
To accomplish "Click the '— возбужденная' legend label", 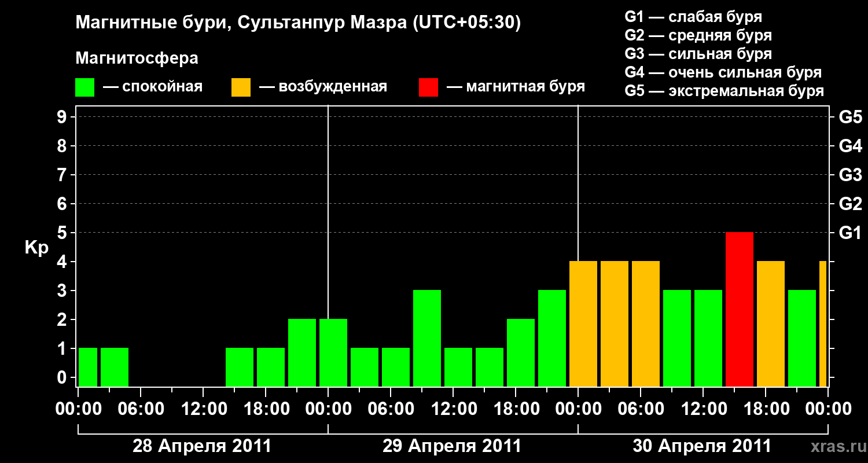I will (323, 87).
